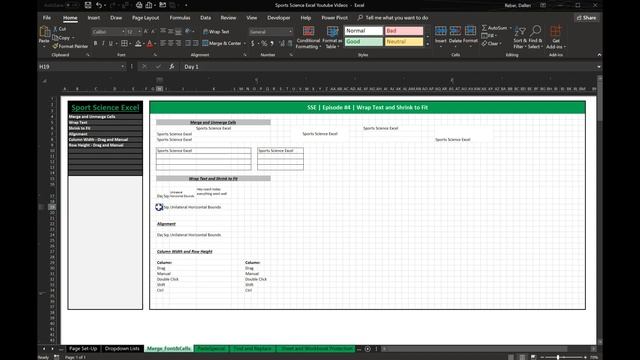Image resolution: width=640 pixels, height=360 pixels.
Task: Click the Sport Science Excel link
Action: pyautogui.click(x=105, y=107)
